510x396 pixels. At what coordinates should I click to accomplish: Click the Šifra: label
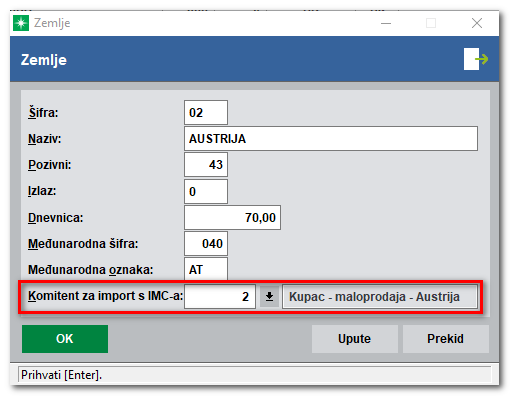[x=43, y=112]
